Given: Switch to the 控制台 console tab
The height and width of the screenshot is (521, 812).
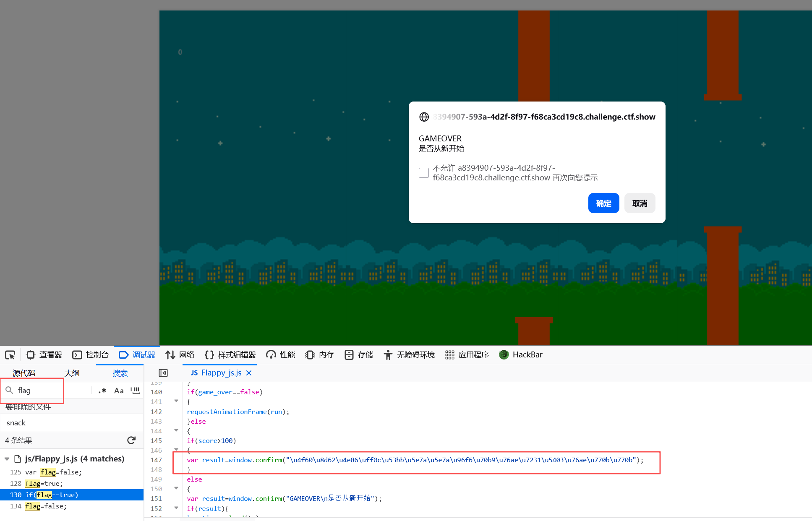Looking at the screenshot, I should [91, 355].
